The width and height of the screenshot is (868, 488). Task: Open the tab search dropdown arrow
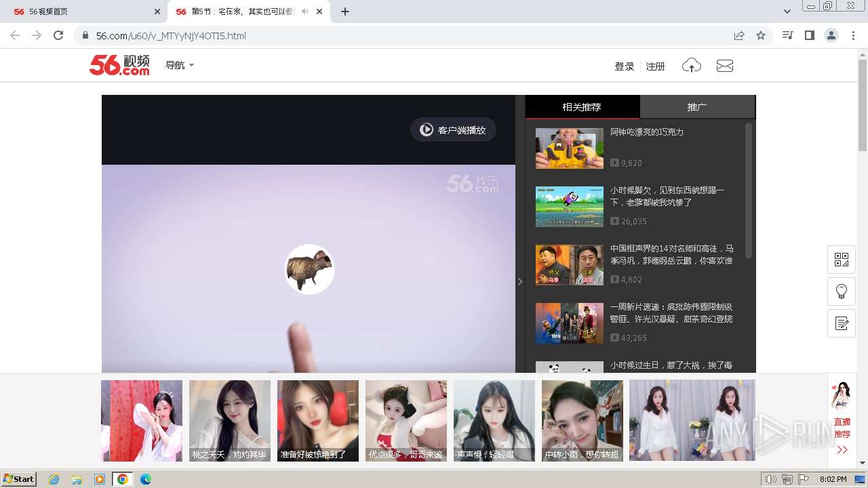[x=787, y=12]
